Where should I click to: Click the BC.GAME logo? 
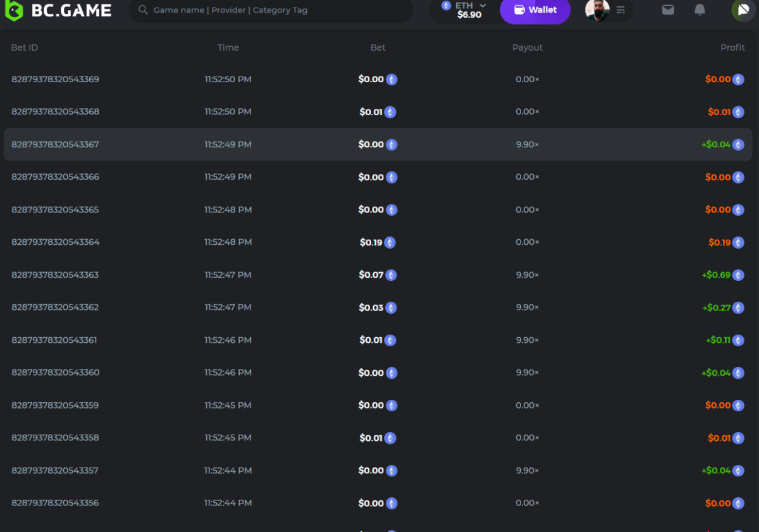58,10
